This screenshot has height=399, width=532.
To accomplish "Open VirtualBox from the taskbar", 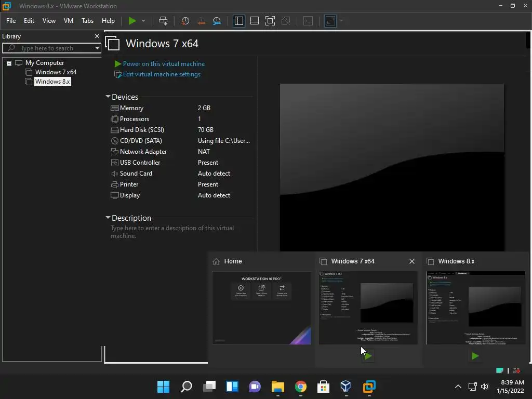I will click(x=345, y=387).
